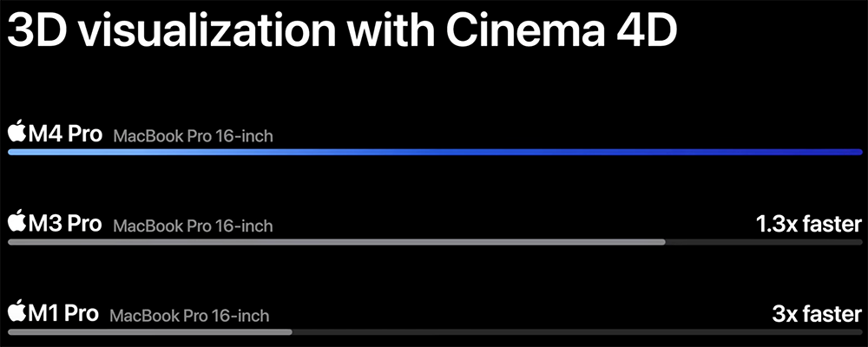Click the Apple logo beside M1 Pro

click(x=17, y=311)
